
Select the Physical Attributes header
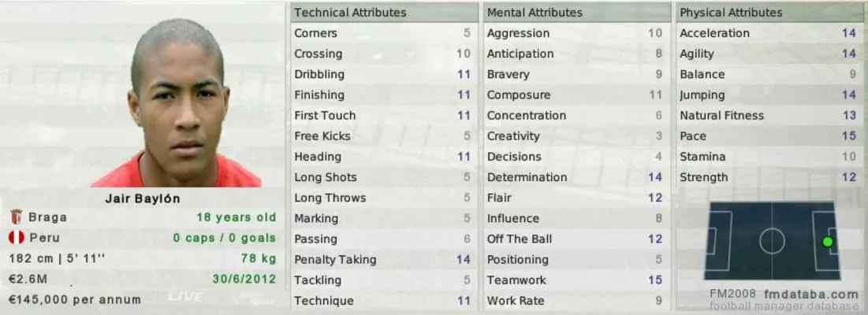point(731,13)
